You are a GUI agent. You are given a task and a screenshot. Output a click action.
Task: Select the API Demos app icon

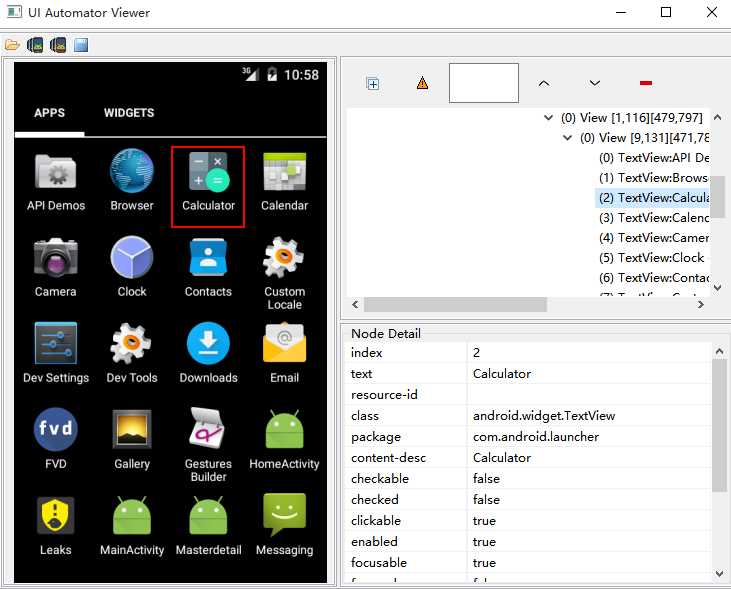(x=56, y=172)
